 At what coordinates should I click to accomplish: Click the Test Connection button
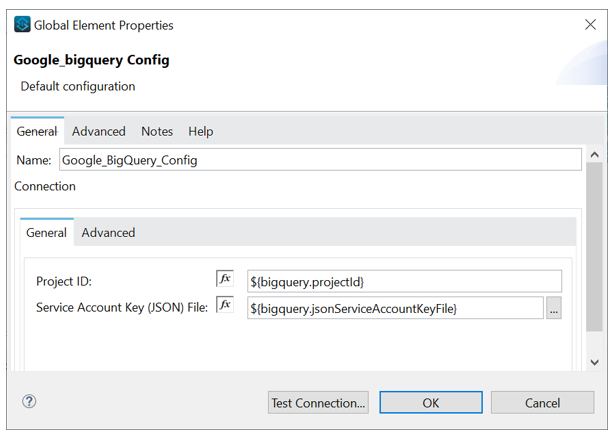[x=318, y=403]
